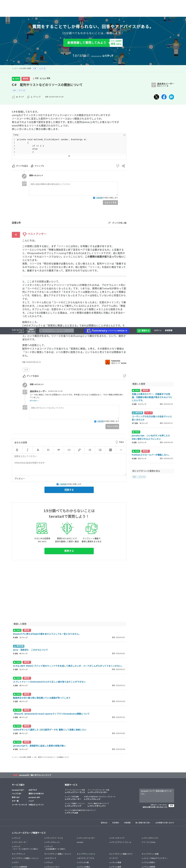Click the answer comment textbox
The height and width of the screenshot is (868, 186).
point(74,412)
